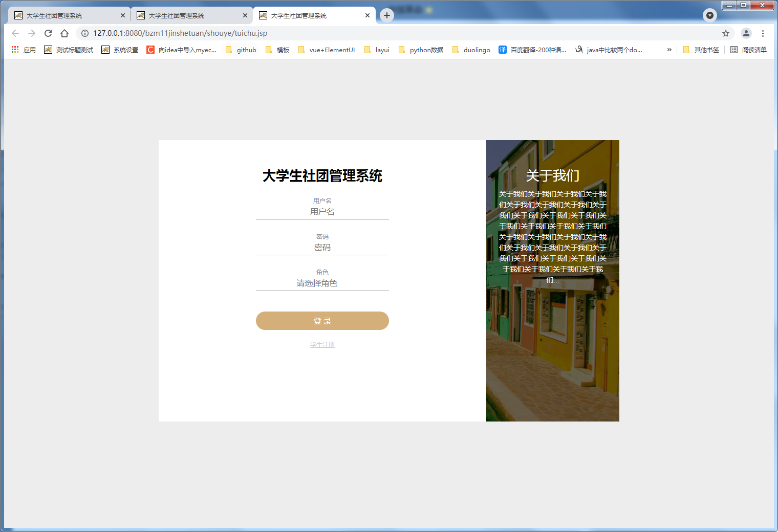Open the Chrome three-dot menu
This screenshot has width=778, height=532.
(763, 33)
